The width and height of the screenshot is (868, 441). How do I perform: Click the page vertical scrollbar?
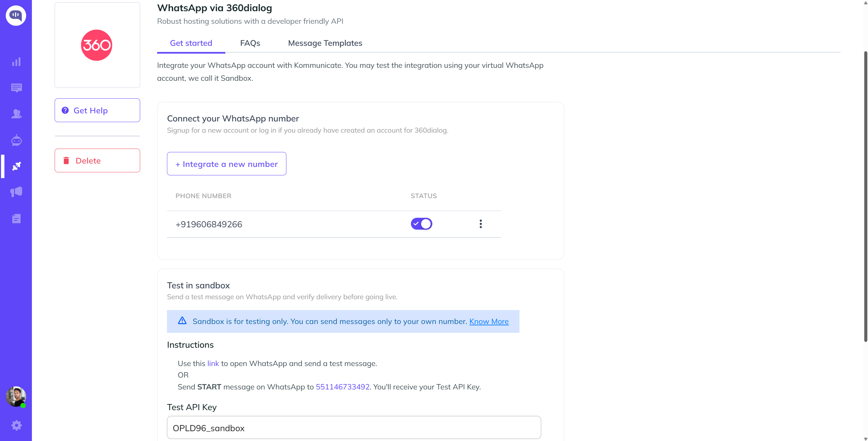tap(865, 197)
